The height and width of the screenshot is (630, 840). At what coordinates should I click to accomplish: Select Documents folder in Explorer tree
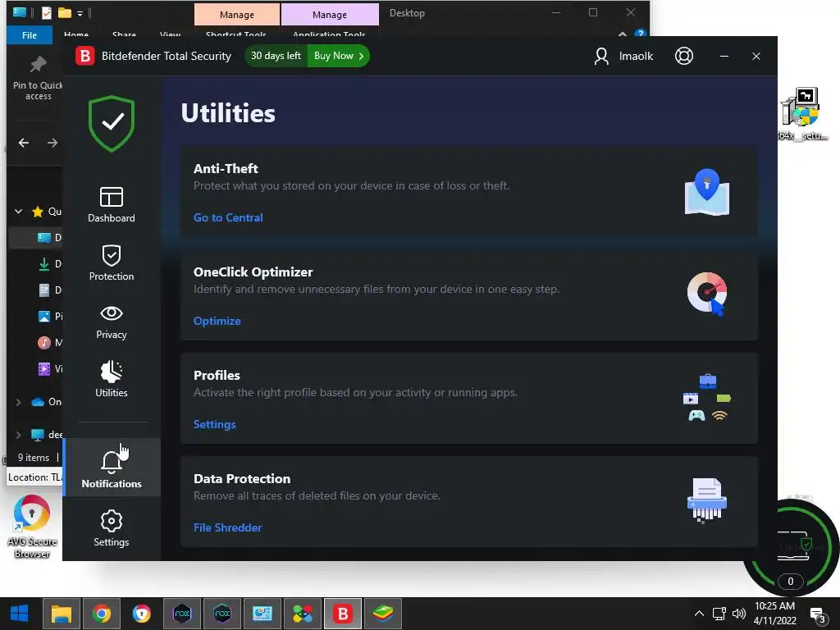tap(50, 290)
